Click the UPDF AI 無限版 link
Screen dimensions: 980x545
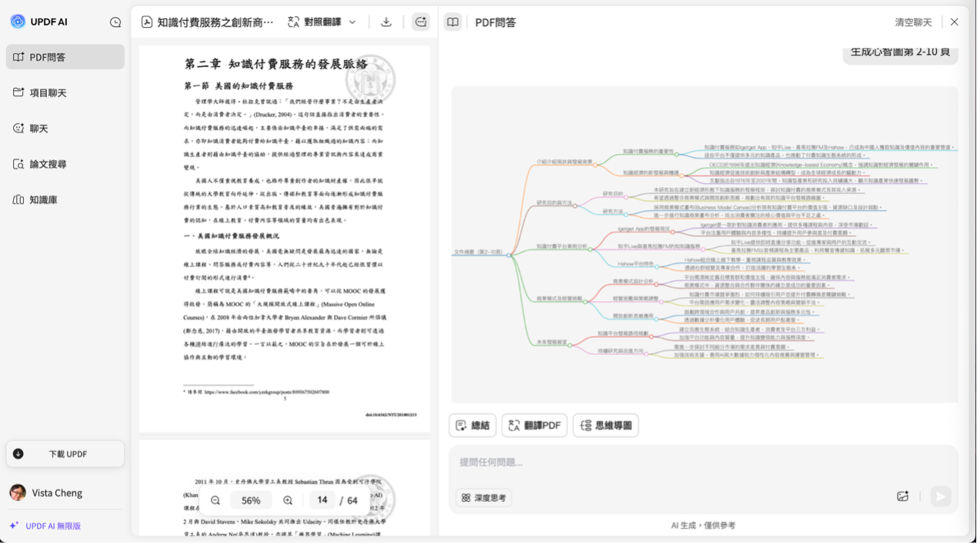coord(45,526)
